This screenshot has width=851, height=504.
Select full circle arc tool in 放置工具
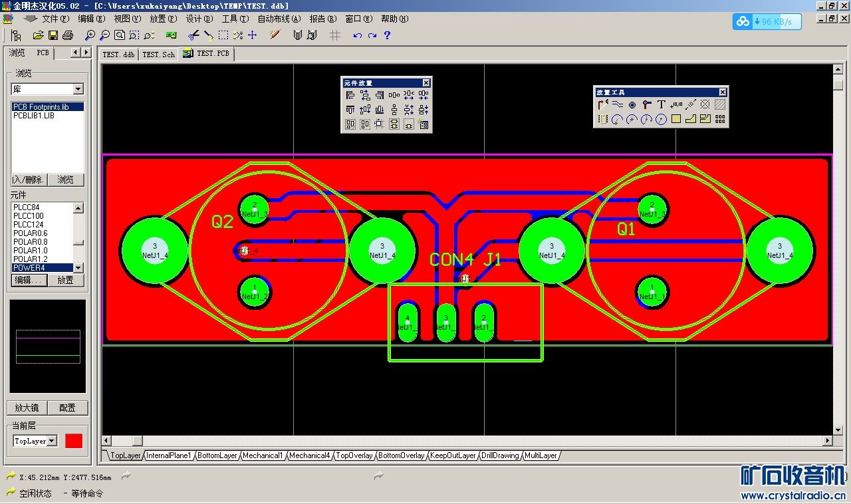(x=662, y=119)
